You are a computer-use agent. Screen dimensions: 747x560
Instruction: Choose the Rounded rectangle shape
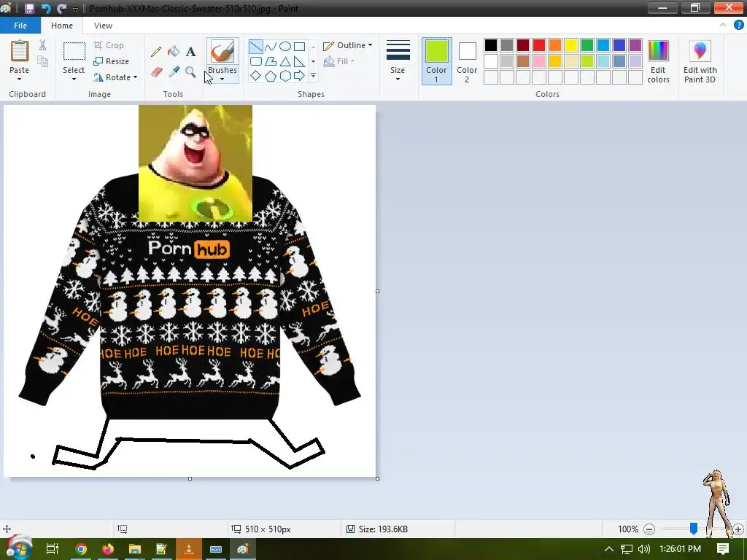[256, 61]
